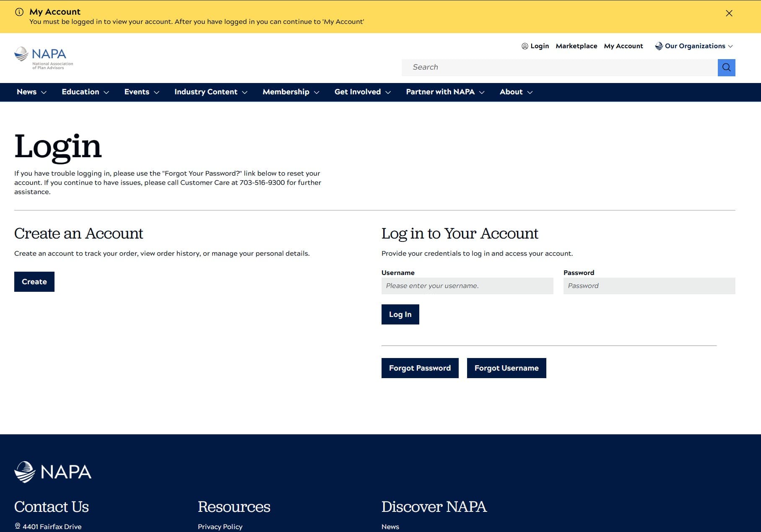
Task: Dismiss the yellow My Account banner
Action: point(729,13)
